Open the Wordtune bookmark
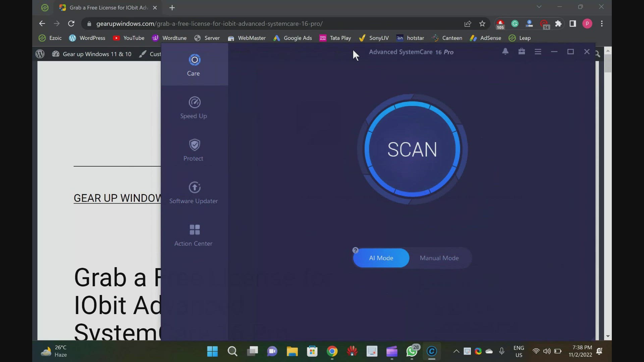Image resolution: width=644 pixels, height=362 pixels. tap(169, 38)
